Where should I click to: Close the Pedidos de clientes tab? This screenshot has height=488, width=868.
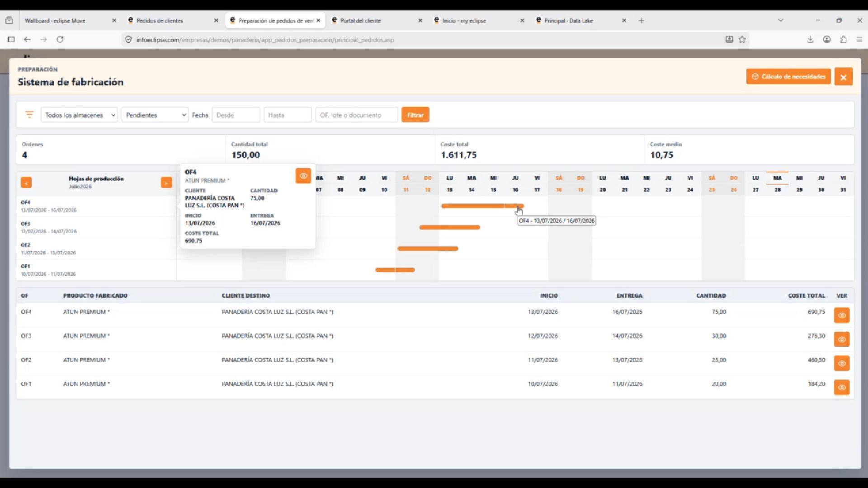click(216, 21)
